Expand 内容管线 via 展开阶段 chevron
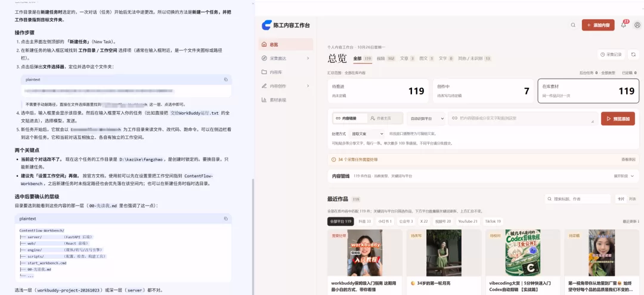This screenshot has height=295, width=644. pos(632,176)
